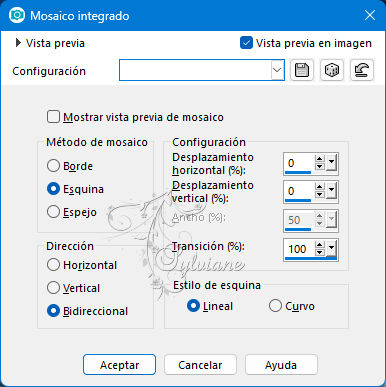The image size is (386, 387).
Task: Increase Desplazamiento horizontal with up arrow
Action: coord(320,159)
